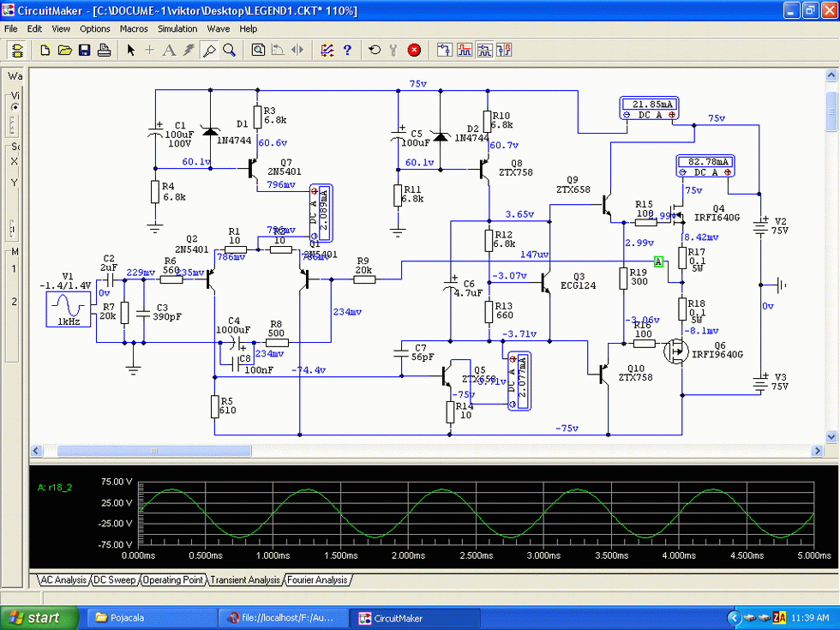Click ZoneAlarm ZA tray icon

click(x=779, y=618)
